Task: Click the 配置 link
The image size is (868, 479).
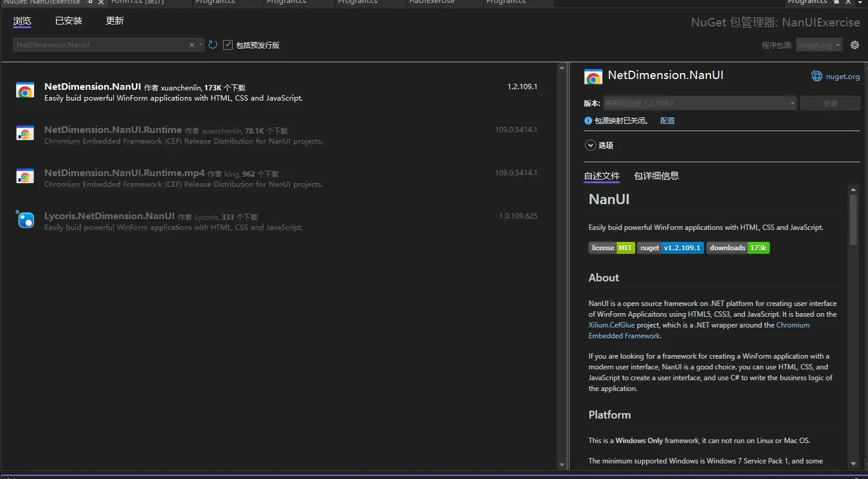Action: 668,121
